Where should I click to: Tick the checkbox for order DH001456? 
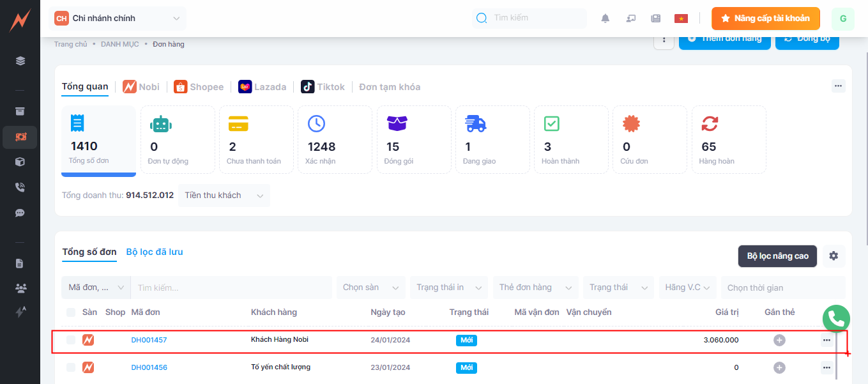pyautogui.click(x=71, y=367)
